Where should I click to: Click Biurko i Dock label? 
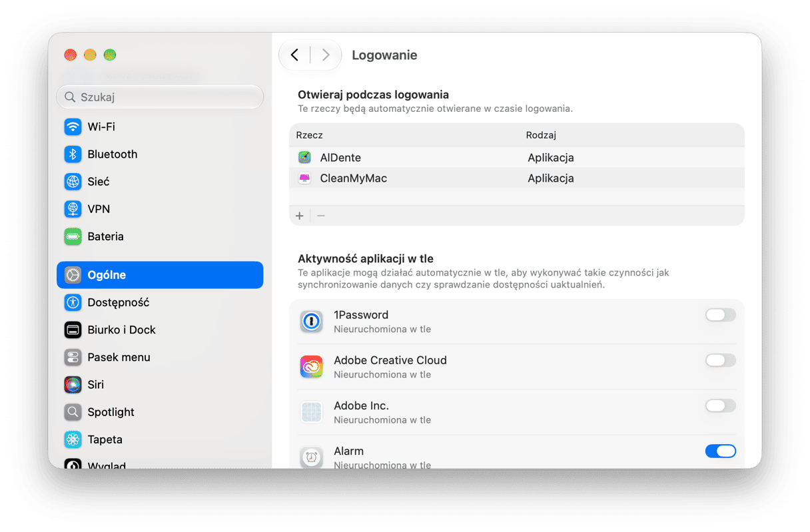click(122, 330)
